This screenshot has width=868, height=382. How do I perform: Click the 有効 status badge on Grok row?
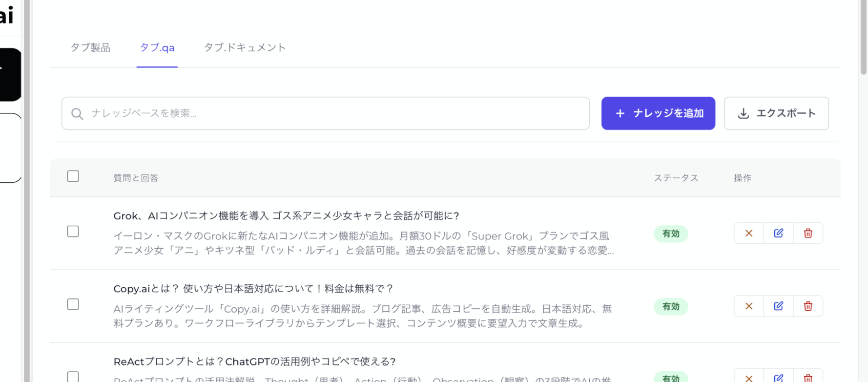(671, 234)
